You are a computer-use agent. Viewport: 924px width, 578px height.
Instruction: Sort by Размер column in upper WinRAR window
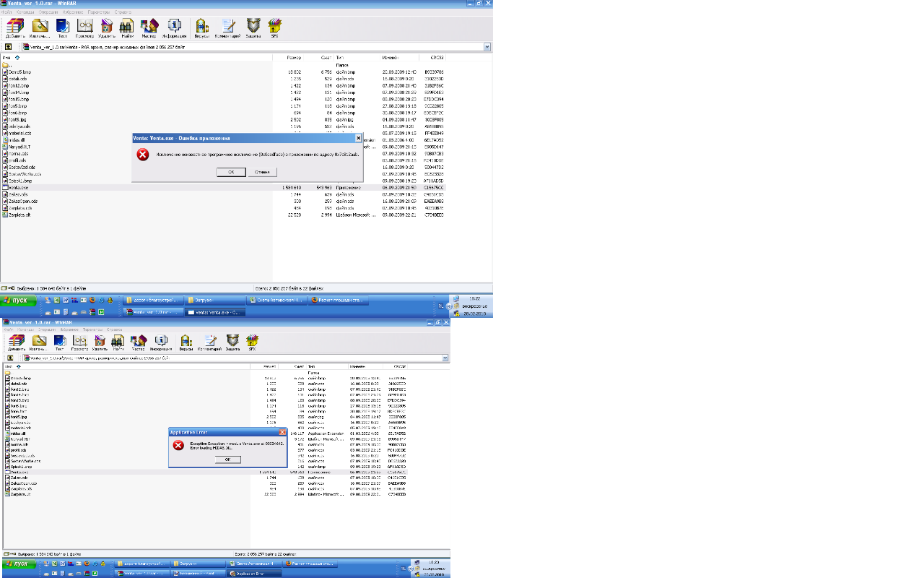click(x=294, y=57)
